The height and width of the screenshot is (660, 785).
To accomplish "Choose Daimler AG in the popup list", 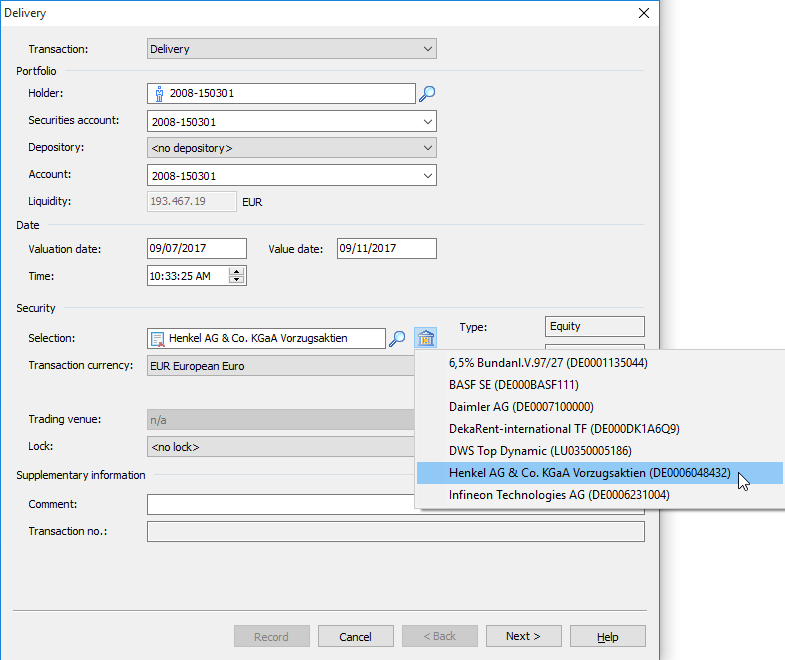I will click(x=521, y=407).
